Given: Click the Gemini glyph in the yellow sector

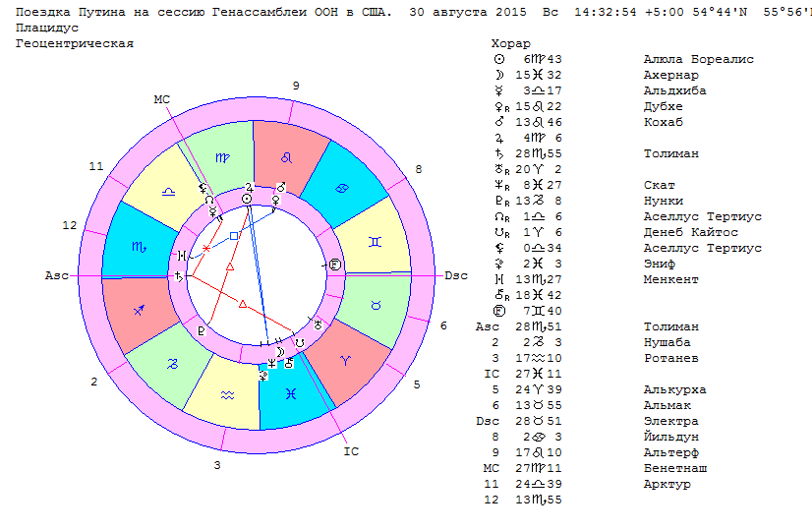Looking at the screenshot, I should click(374, 242).
